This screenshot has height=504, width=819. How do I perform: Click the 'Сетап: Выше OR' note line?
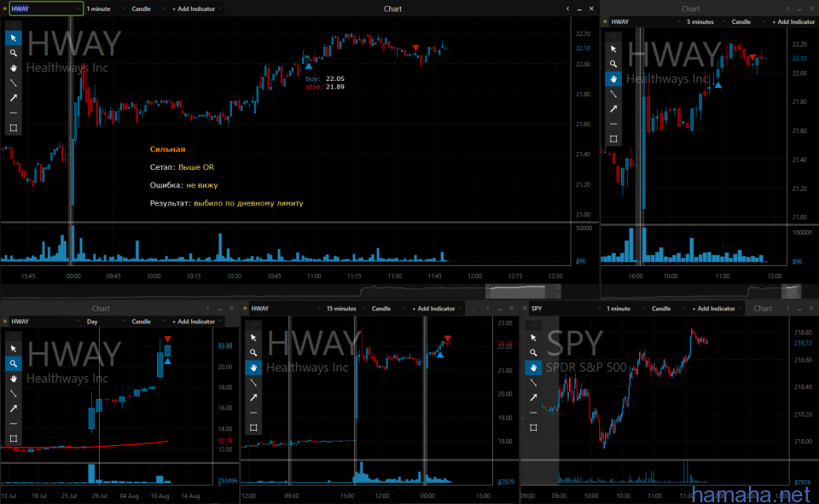(x=182, y=167)
